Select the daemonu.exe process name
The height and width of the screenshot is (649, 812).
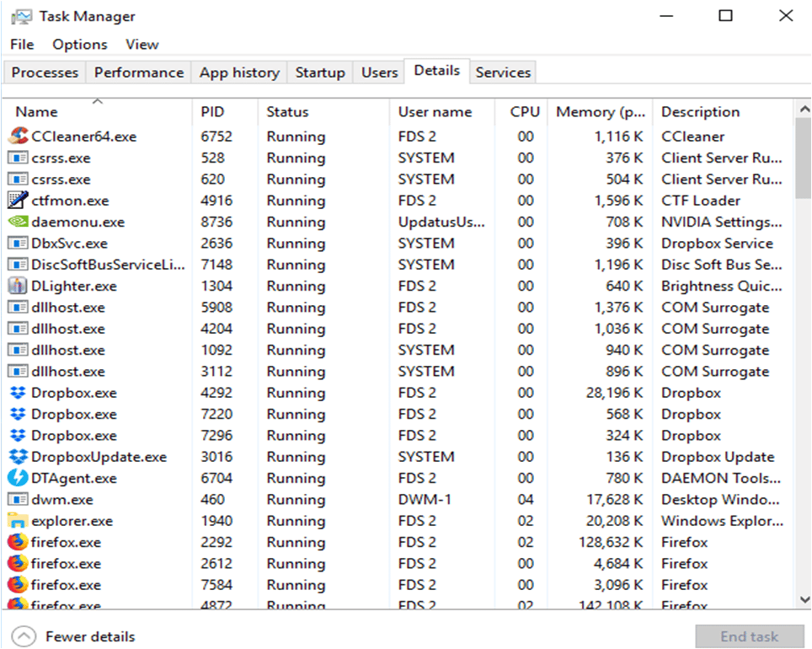tap(77, 222)
